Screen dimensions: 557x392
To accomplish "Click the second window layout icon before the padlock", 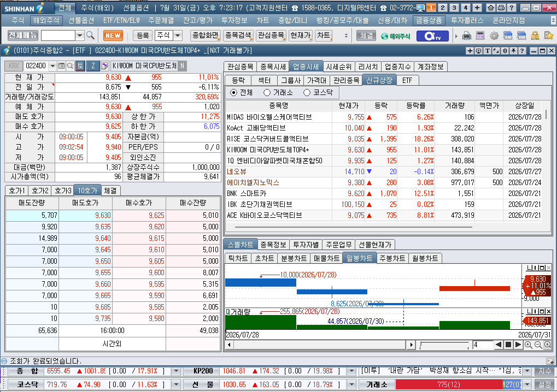I will coord(521,35).
